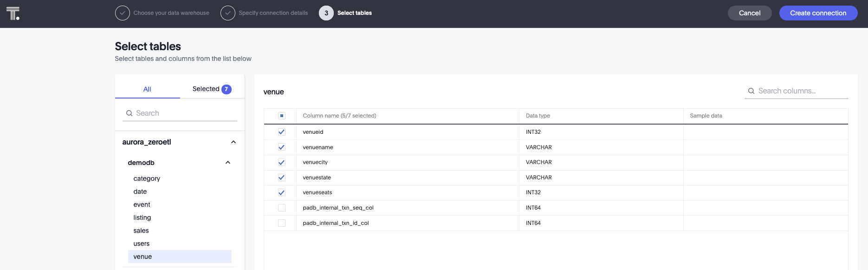Click the ThoughtSpot logo icon
The image size is (868, 270).
(13, 13)
